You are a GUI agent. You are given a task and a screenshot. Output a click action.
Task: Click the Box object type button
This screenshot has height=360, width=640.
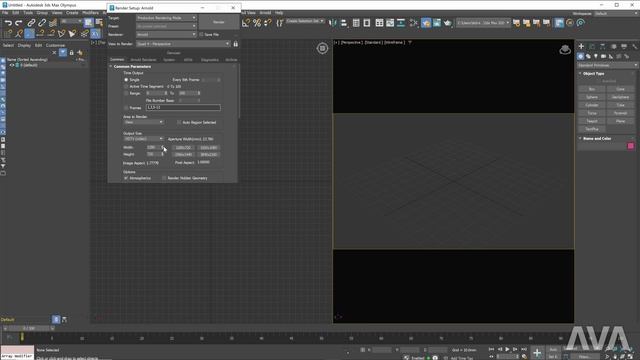click(592, 89)
